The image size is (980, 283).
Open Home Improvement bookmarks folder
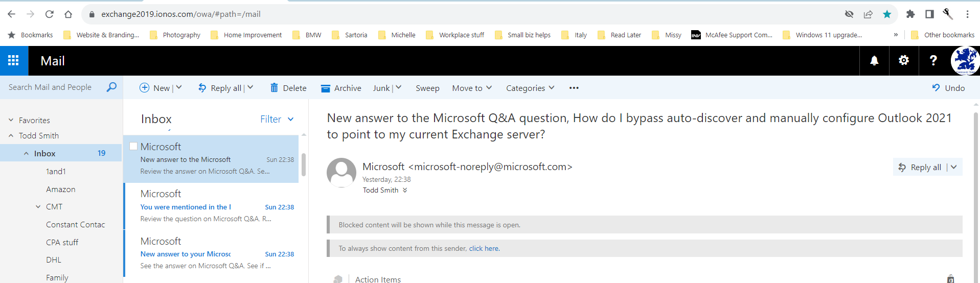click(x=246, y=35)
